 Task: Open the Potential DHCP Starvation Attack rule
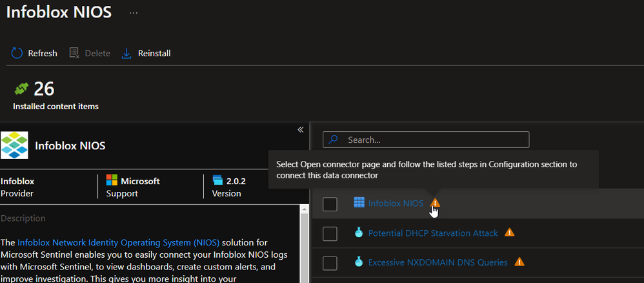[x=433, y=233]
